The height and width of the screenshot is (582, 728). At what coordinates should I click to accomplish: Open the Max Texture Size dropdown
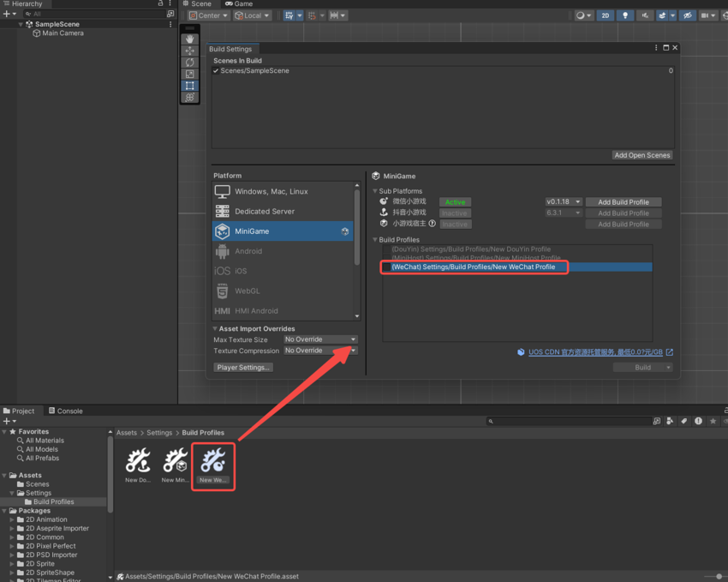320,339
